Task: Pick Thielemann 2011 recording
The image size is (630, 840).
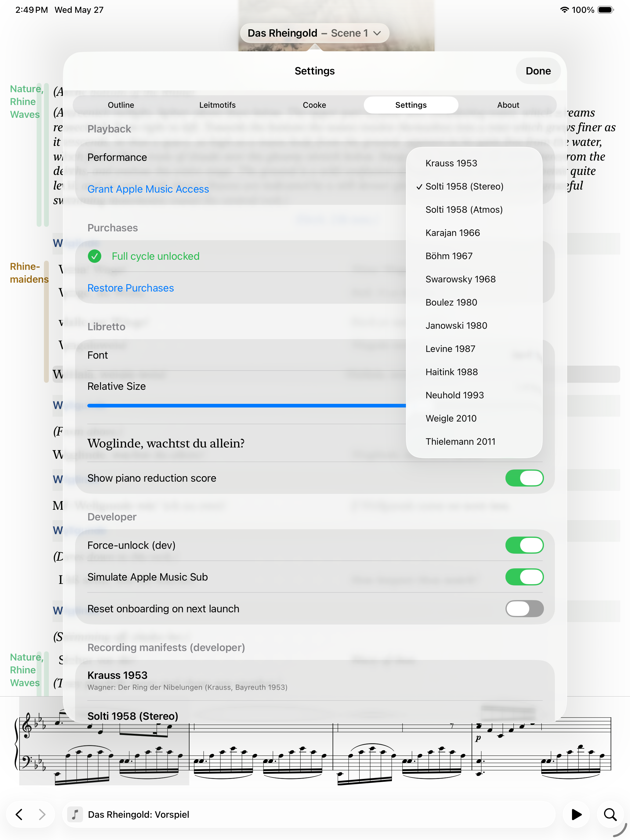Action: (x=474, y=441)
